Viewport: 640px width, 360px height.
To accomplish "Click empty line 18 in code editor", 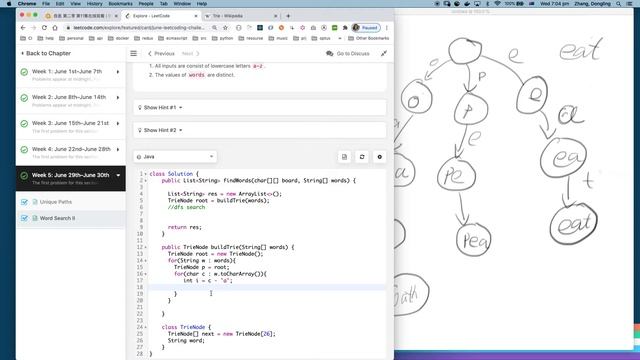I will pyautogui.click(x=267, y=287).
